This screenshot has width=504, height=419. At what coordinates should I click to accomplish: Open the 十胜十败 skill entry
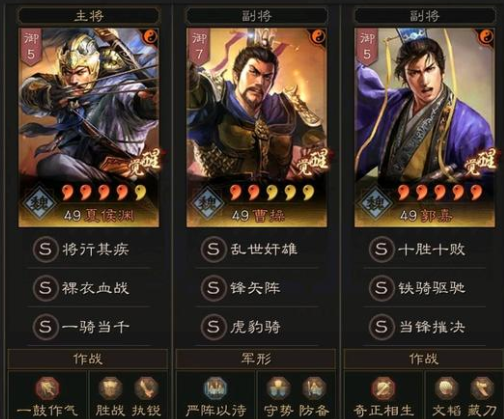[424, 249]
